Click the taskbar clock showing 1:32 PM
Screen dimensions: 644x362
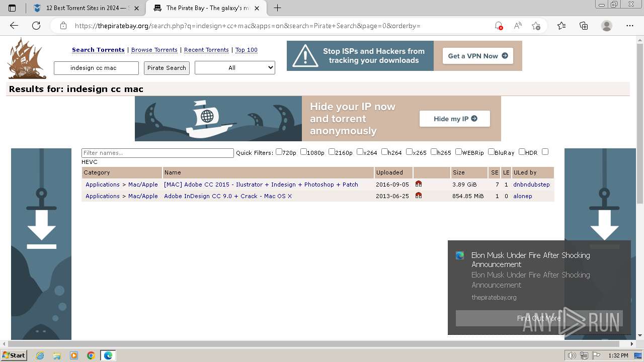pyautogui.click(x=618, y=355)
